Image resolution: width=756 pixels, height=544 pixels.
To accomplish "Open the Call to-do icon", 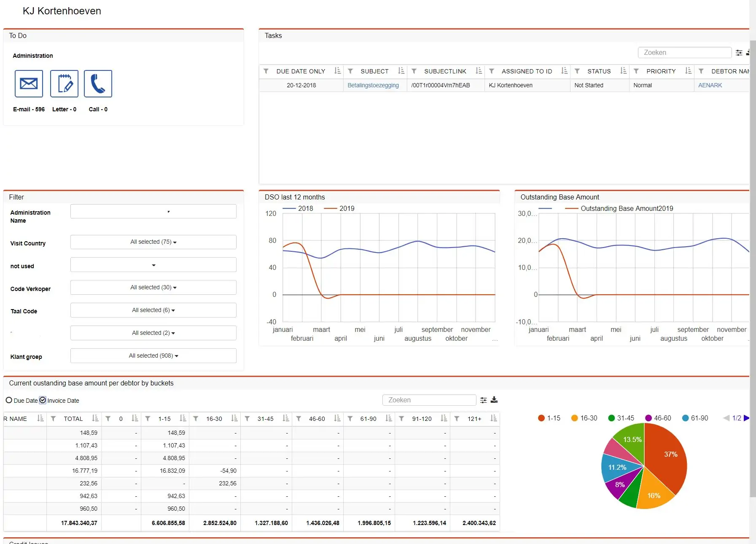I will point(98,84).
